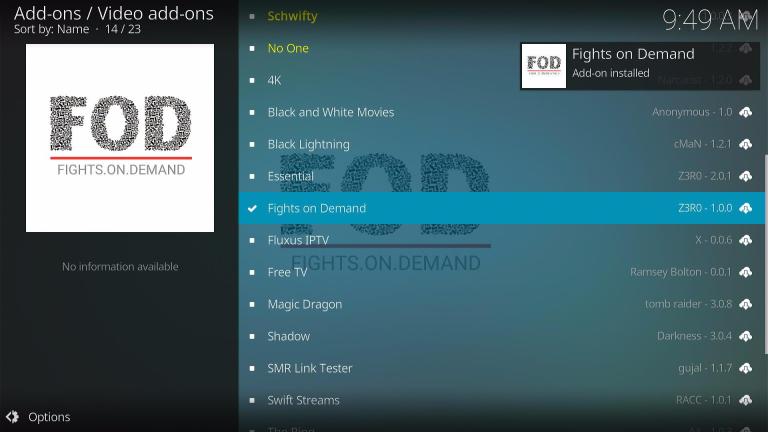Open the Fights on Demand row
Viewport: 768px width, 432px height.
pos(502,208)
